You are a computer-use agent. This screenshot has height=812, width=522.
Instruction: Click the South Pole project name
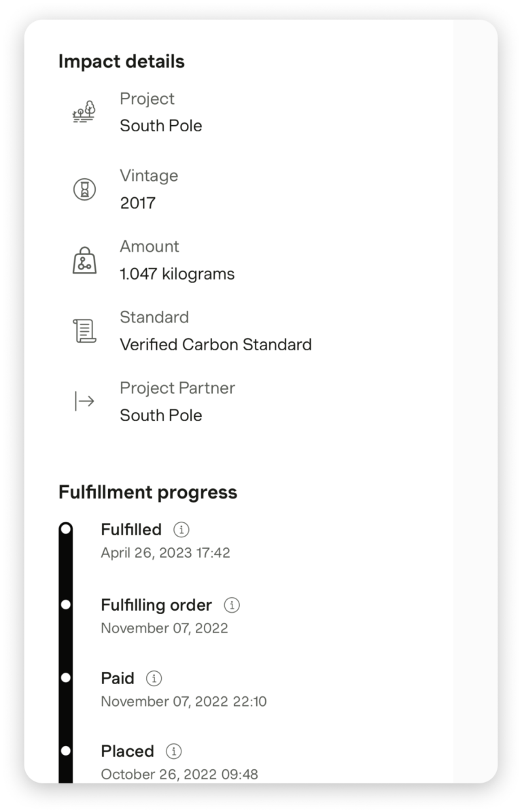click(x=161, y=126)
